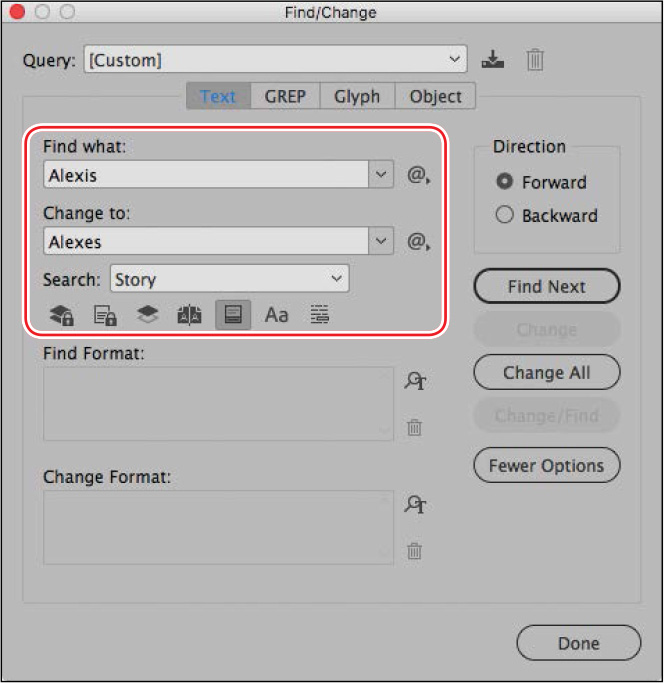Toggle Include Locked Layers and Objects icon
664x683 pixels.
click(61, 314)
